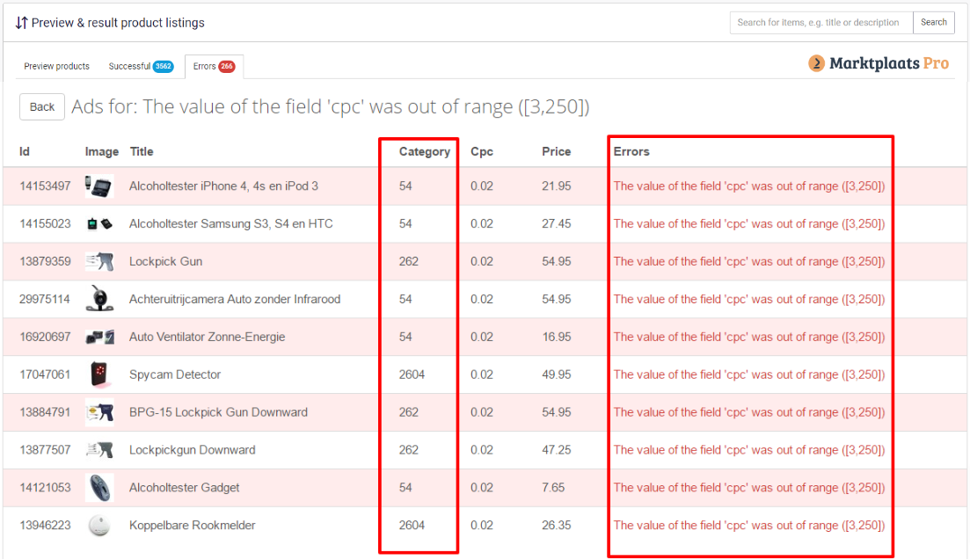Open the Alcoholtester Gadget product image
Image resolution: width=970 pixels, height=560 pixels.
[x=99, y=488]
